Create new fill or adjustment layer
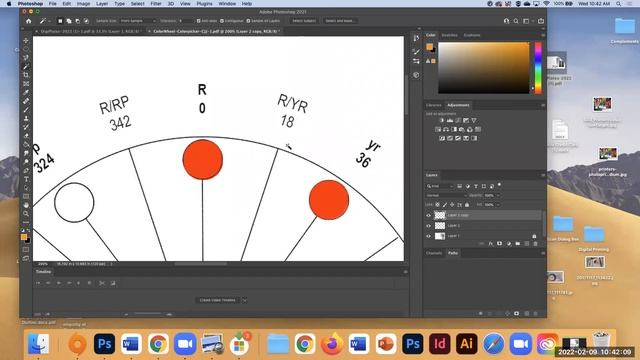Viewport: 640px width, 360px height. coord(509,244)
